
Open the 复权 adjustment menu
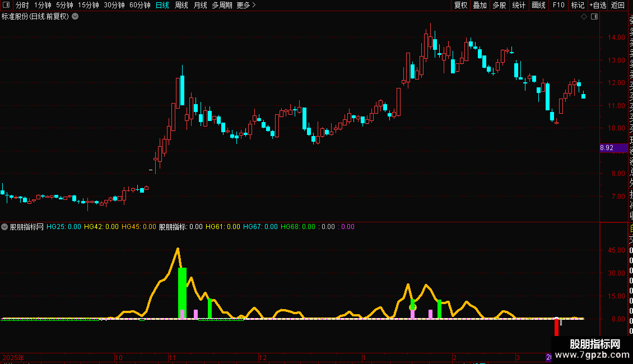(x=460, y=5)
